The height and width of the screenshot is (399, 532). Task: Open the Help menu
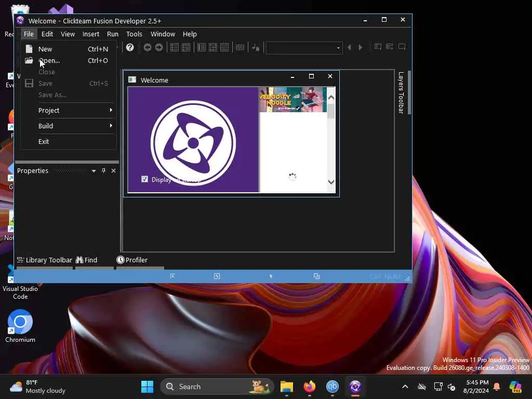pyautogui.click(x=189, y=34)
